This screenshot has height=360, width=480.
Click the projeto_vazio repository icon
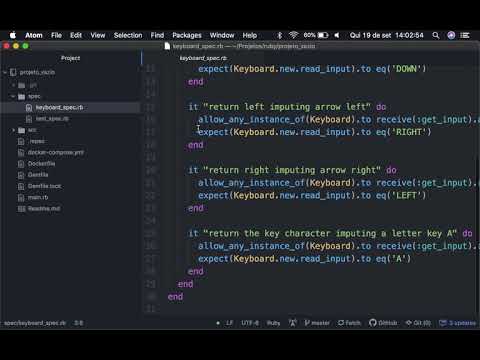13,72
